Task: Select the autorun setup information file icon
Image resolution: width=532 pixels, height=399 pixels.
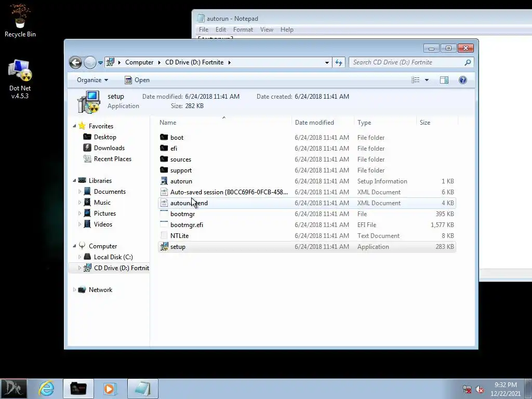Action: [x=164, y=181]
